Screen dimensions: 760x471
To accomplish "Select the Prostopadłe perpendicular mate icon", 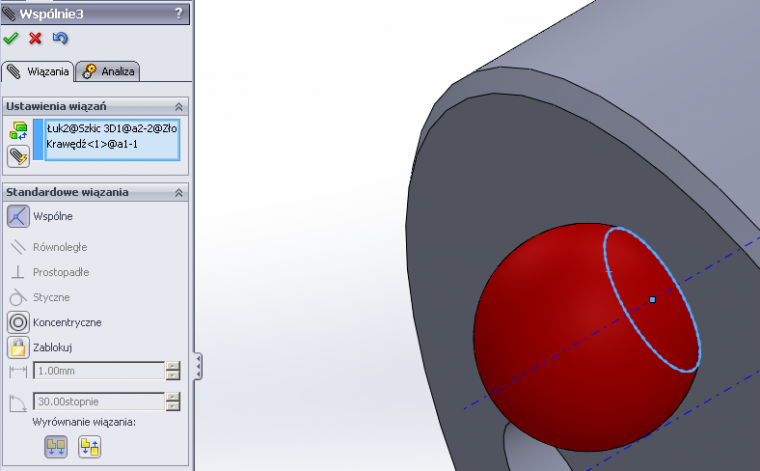I will point(18,272).
